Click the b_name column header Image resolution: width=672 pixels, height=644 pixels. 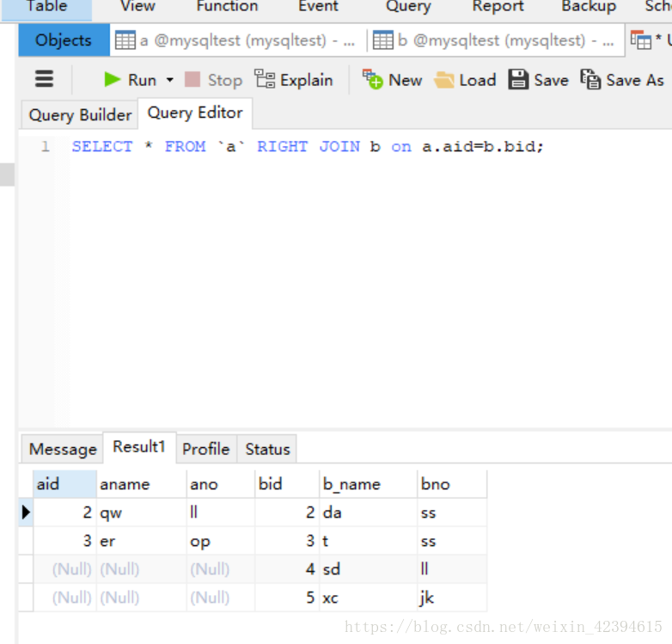pyautogui.click(x=368, y=484)
